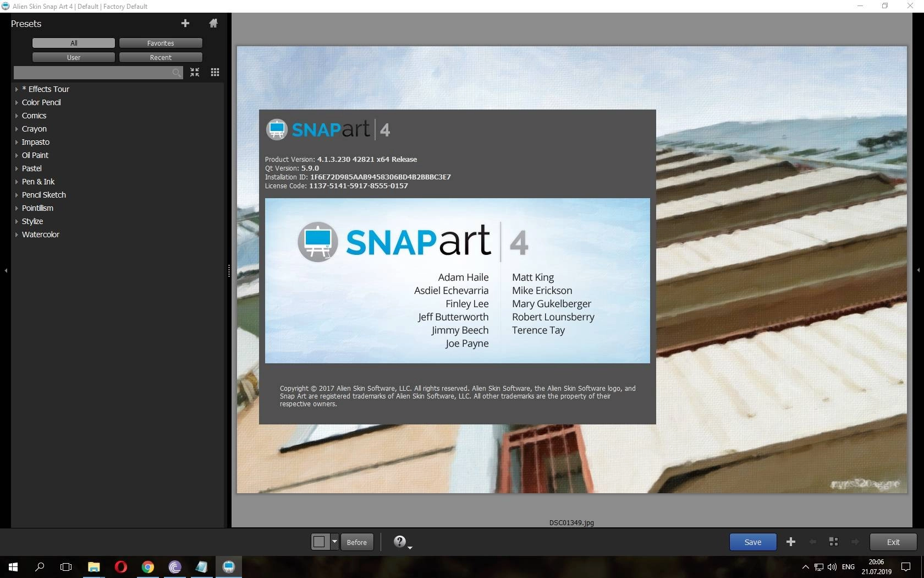Switch presets to grid thumbnail view

click(x=215, y=72)
